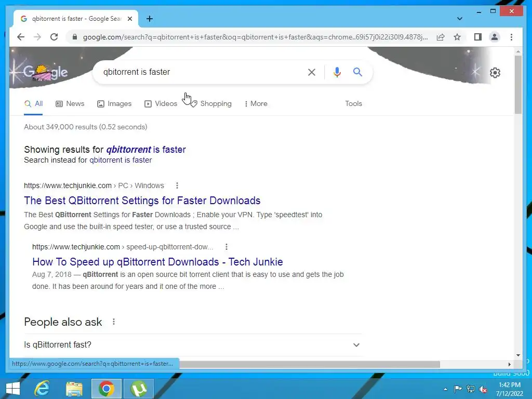The image size is (532, 399).
Task: Start voice search with microphone
Action: [337, 72]
